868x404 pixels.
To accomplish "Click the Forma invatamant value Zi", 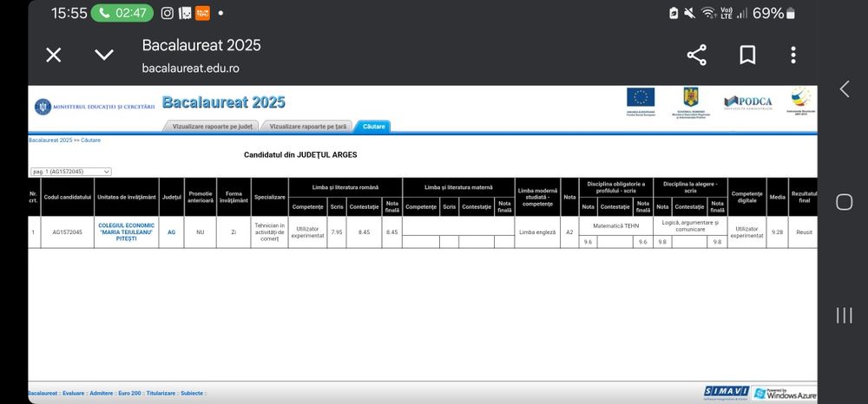I will coord(233,232).
